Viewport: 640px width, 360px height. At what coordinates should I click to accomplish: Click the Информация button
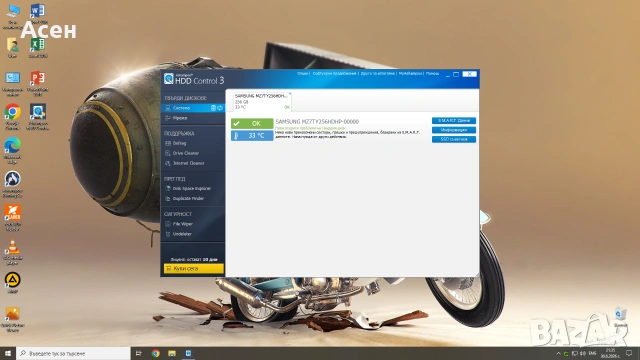pyautogui.click(x=453, y=130)
